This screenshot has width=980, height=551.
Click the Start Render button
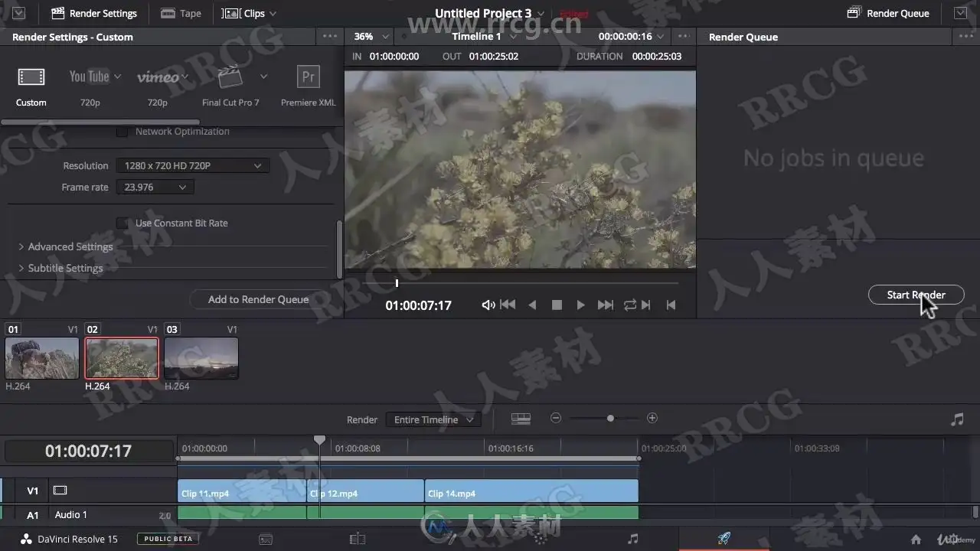(x=916, y=295)
